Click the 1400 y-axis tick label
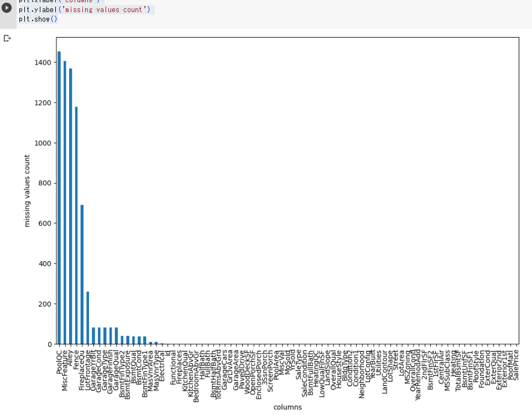Screen dimensions: 532x415 (42, 63)
